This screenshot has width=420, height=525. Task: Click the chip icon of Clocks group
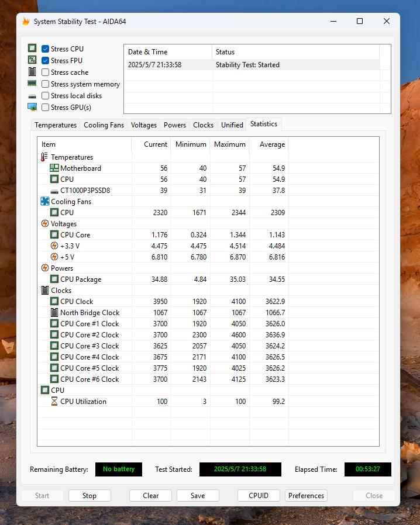pyautogui.click(x=45, y=291)
